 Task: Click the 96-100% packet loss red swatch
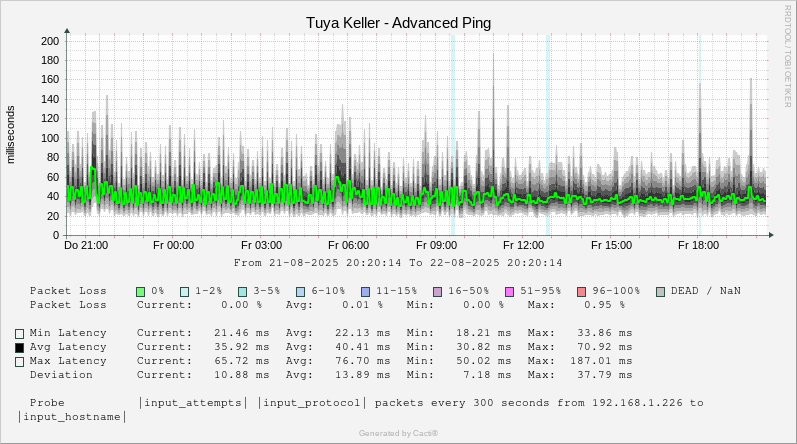582,292
